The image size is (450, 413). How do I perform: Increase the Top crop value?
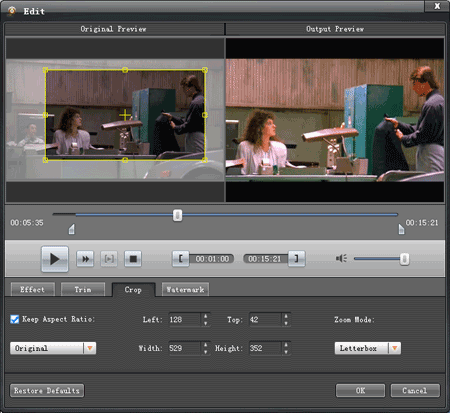pos(286,316)
